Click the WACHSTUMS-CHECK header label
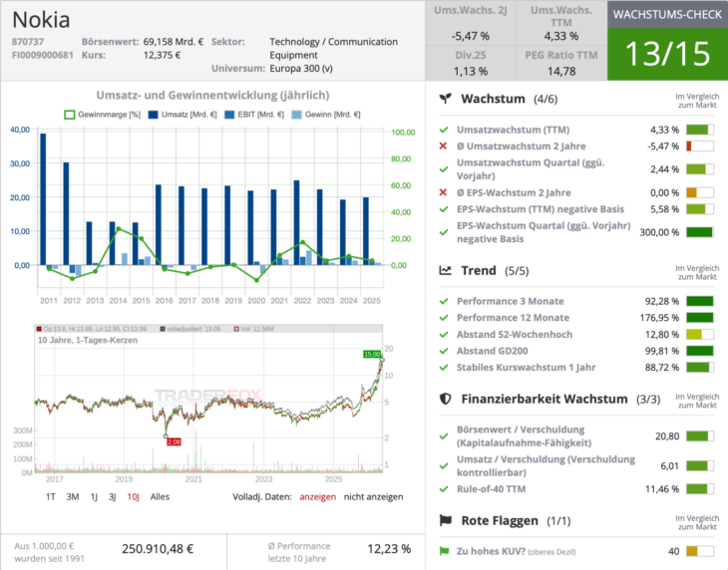Image resolution: width=728 pixels, height=570 pixels. tap(667, 14)
